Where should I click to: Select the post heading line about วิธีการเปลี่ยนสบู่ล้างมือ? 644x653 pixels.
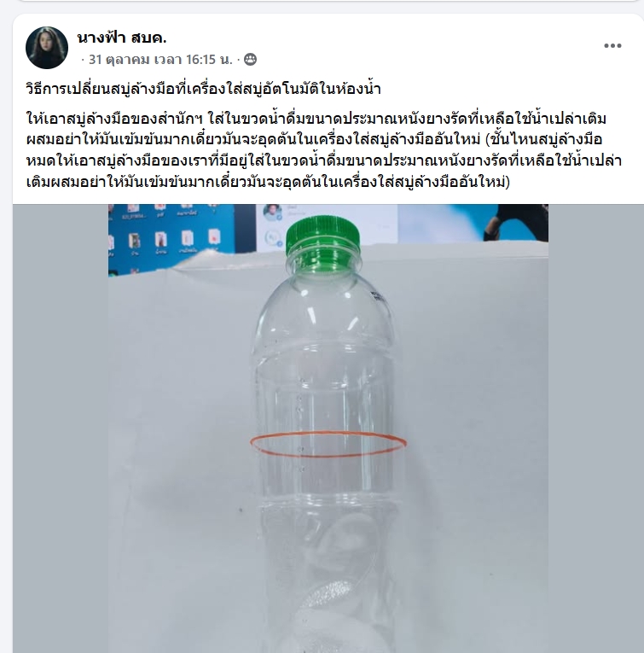point(203,89)
